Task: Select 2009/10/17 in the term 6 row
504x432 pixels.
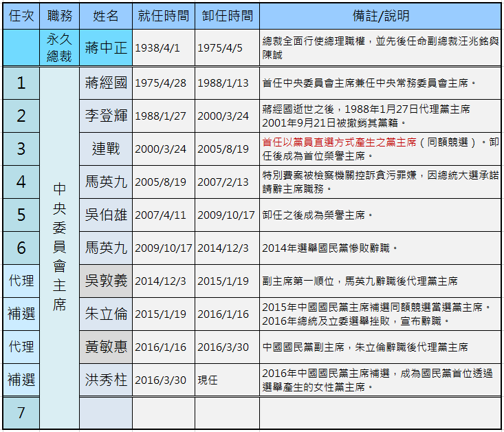Action: point(164,248)
